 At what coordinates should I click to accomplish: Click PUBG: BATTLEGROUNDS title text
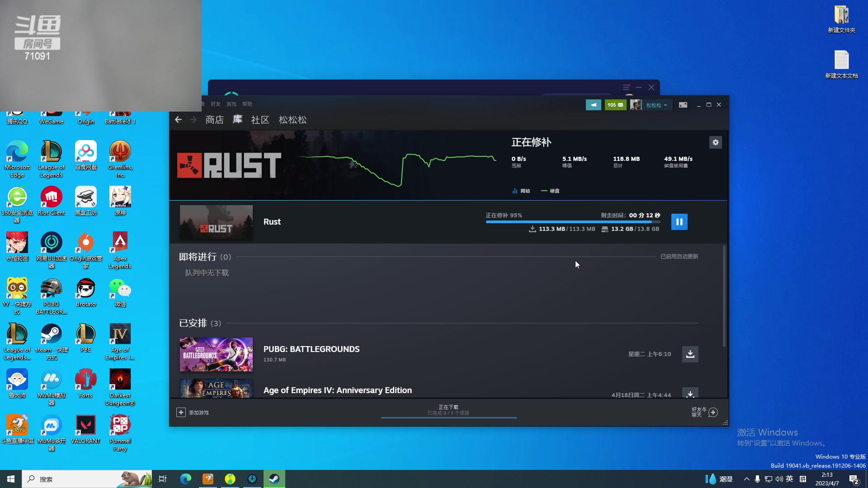point(311,349)
